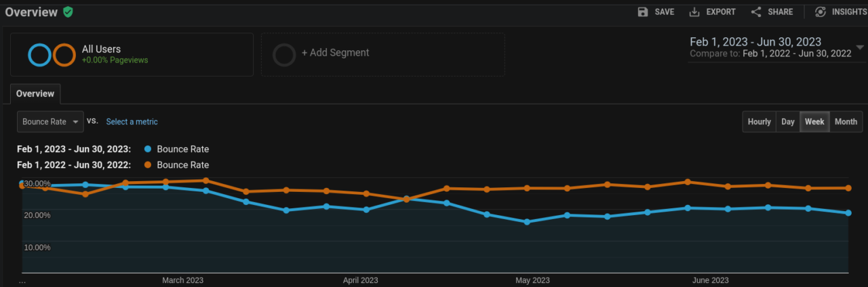The image size is (868, 287).
Task: Switch to the Overview tab
Action: (35, 94)
